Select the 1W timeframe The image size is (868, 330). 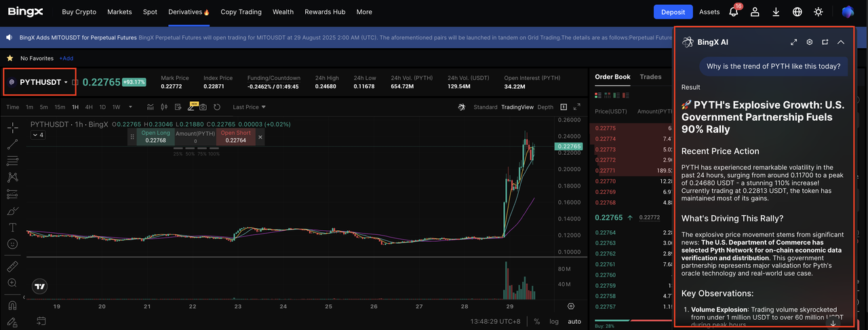point(116,107)
